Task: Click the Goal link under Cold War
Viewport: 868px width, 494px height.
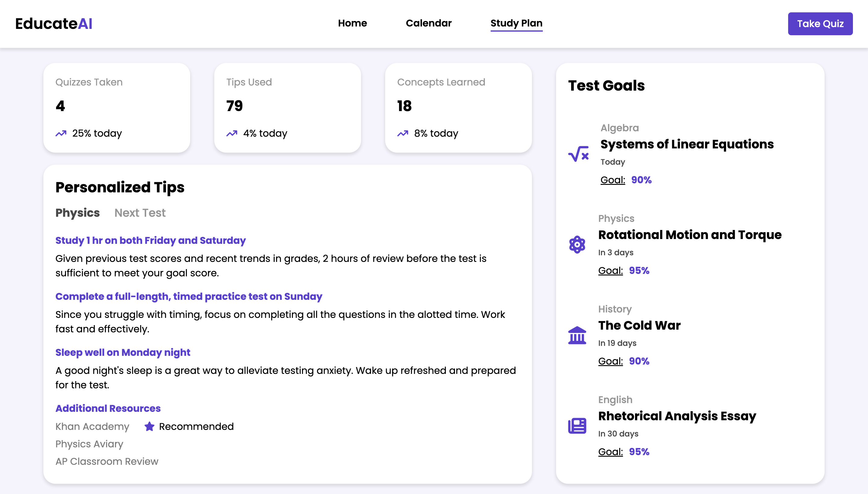Action: 610,361
